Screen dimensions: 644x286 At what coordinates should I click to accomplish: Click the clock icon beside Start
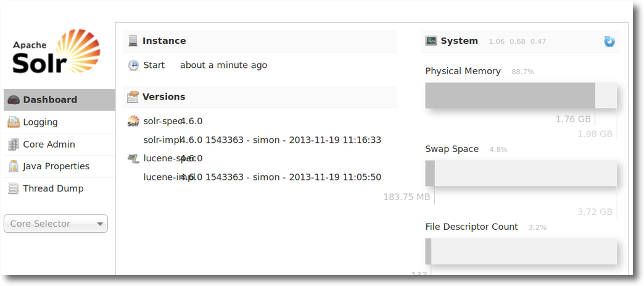pos(133,65)
